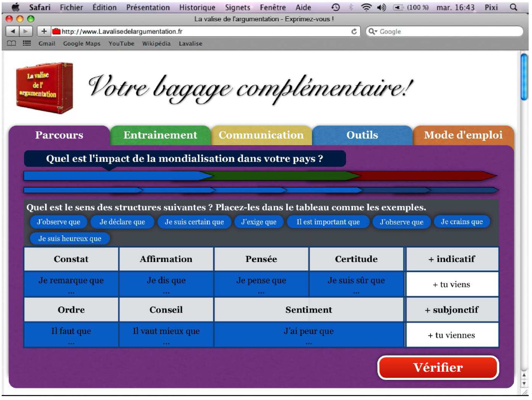Open the Top Sites grid icon
Screen dimensions: 532x400
tap(25, 43)
